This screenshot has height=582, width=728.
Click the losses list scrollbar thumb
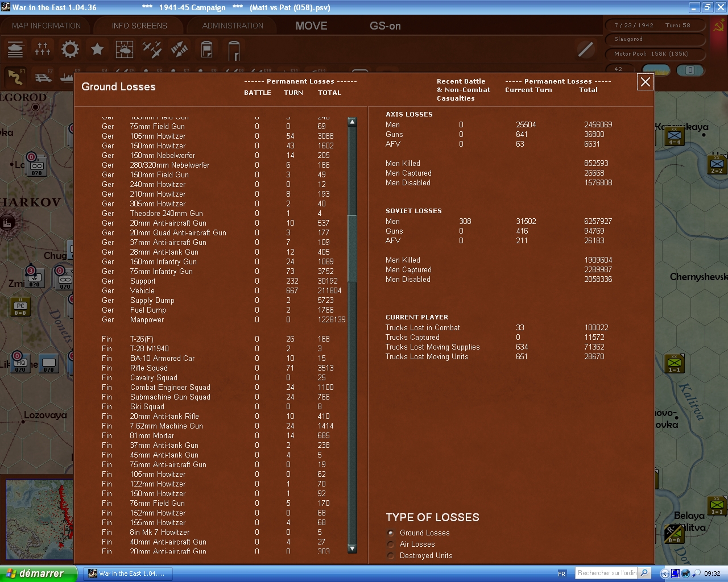tap(352, 248)
